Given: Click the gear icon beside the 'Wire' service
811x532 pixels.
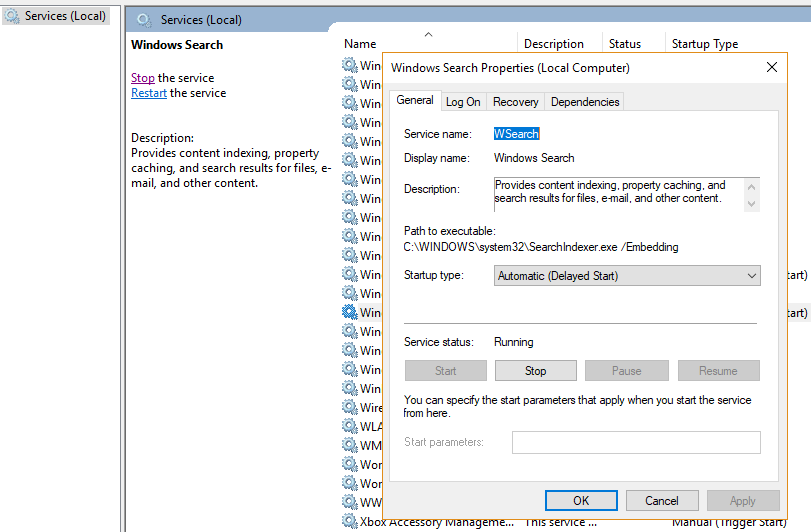Looking at the screenshot, I should click(350, 407).
